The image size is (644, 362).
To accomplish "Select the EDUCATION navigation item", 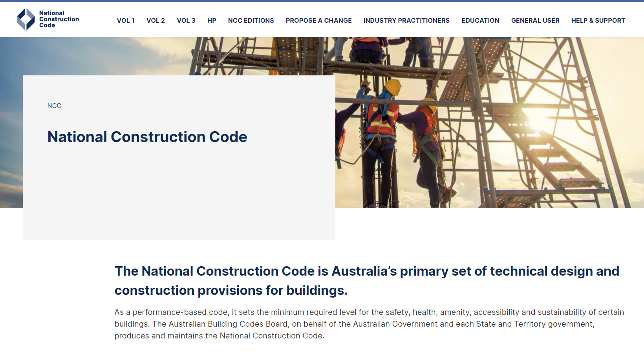I will tap(480, 20).
